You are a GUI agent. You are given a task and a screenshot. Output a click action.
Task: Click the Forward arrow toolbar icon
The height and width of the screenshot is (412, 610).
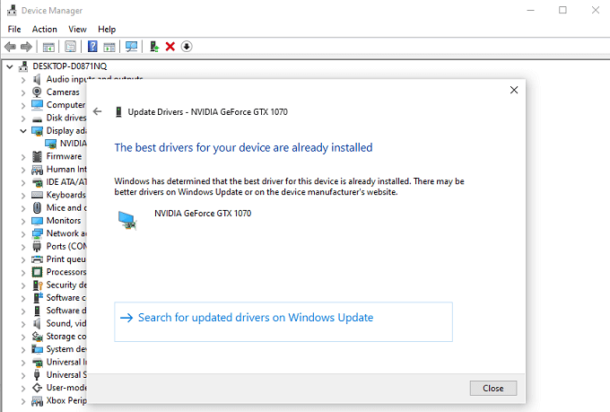coord(26,47)
